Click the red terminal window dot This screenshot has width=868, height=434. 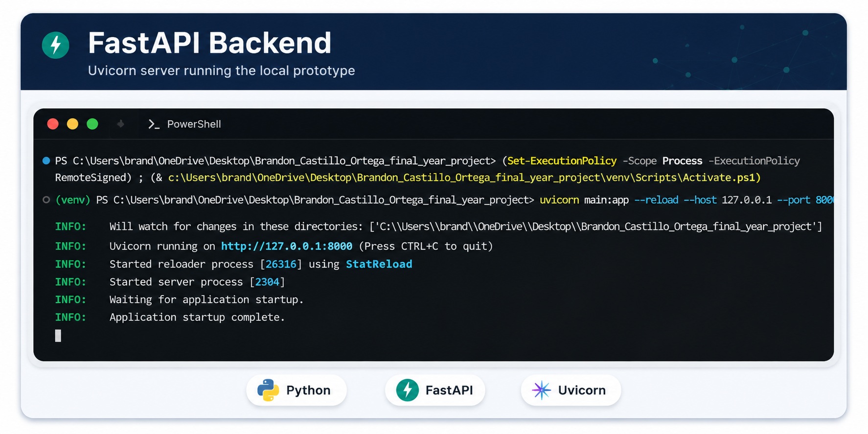pyautogui.click(x=53, y=124)
